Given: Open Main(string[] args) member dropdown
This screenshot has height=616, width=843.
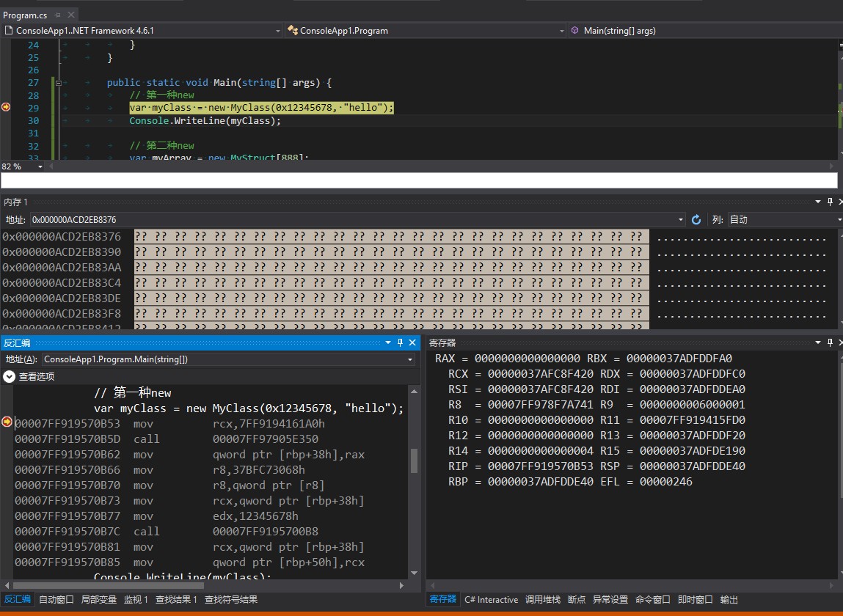Looking at the screenshot, I should 705,31.
